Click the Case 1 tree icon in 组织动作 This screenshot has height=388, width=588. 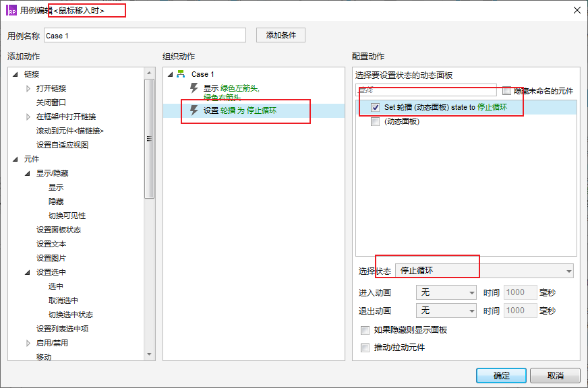(181, 74)
